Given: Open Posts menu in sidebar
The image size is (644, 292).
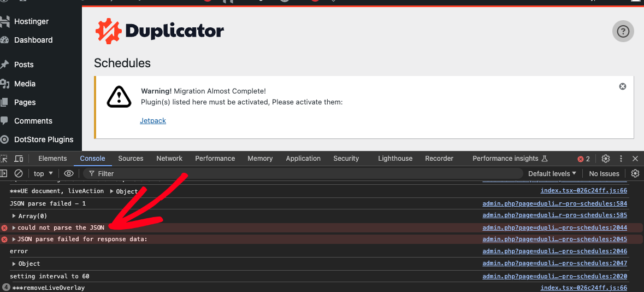Looking at the screenshot, I should click(24, 65).
